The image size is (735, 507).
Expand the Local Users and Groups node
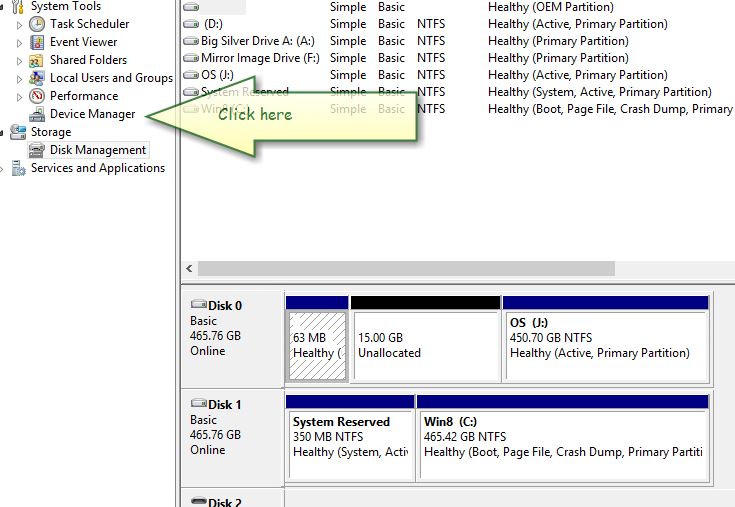[19, 79]
